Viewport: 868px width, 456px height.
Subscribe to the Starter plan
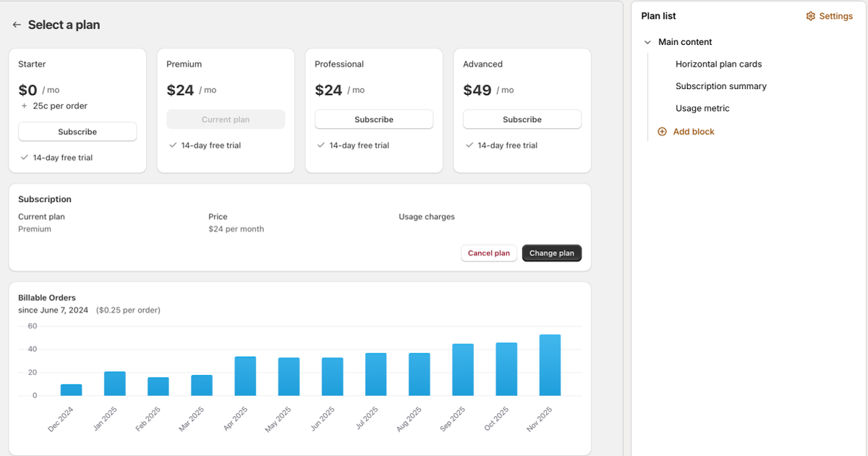point(77,131)
